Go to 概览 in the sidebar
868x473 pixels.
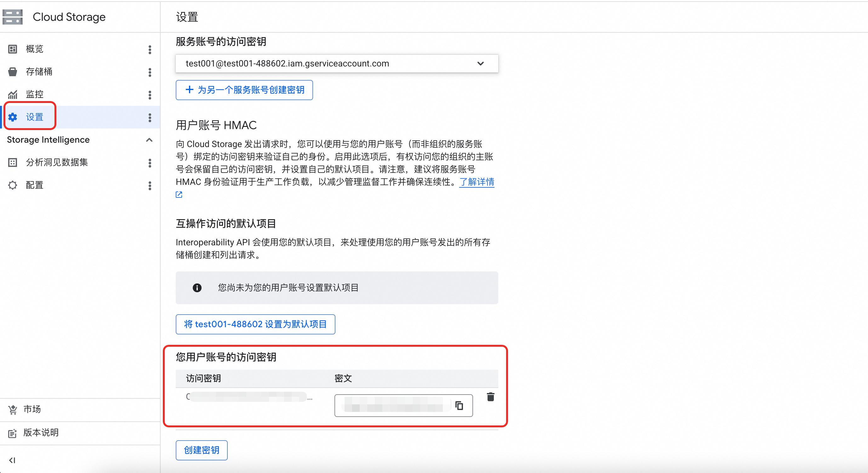coord(80,49)
